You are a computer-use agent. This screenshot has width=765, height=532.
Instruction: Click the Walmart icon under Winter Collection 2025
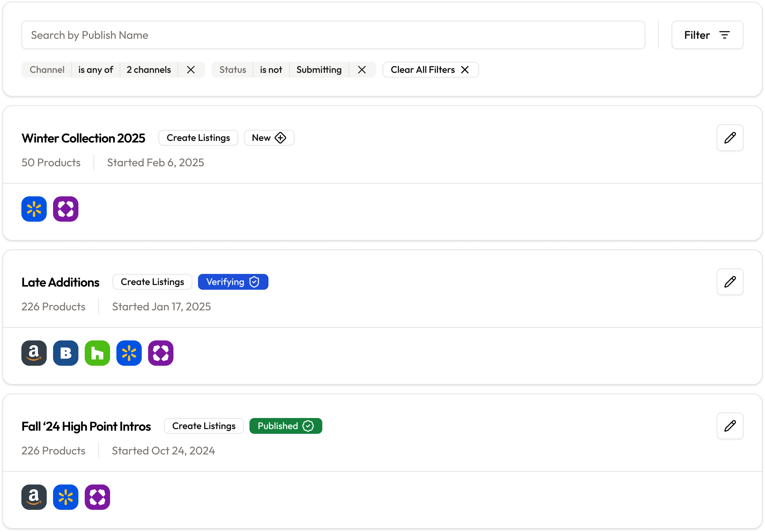34,209
